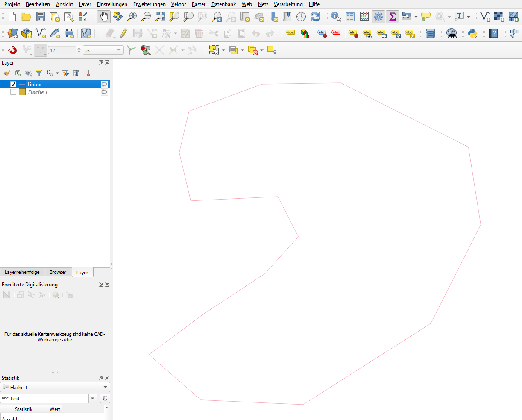Toggle snapping with the red magnet

pyautogui.click(x=12, y=50)
